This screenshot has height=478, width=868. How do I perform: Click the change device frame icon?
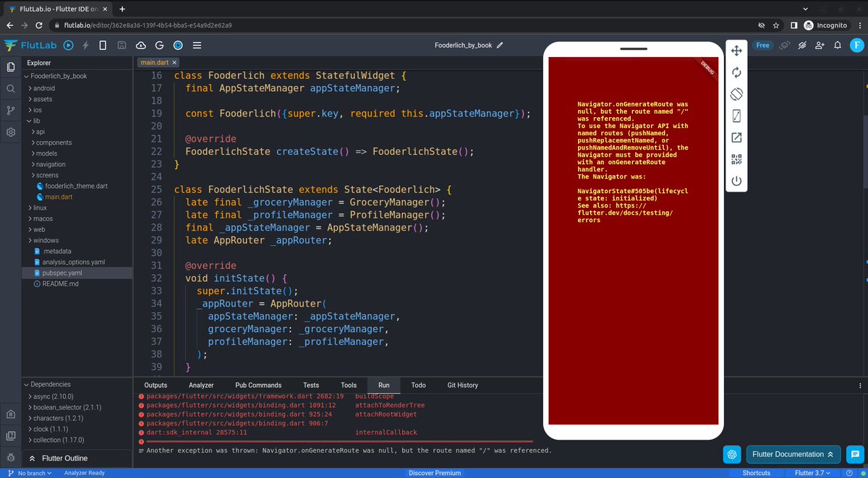tap(736, 116)
